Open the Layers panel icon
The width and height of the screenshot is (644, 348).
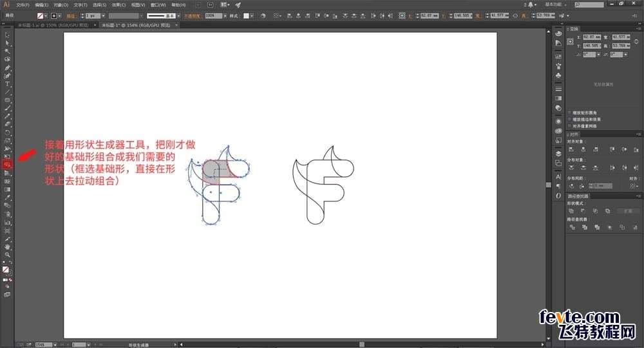(558, 154)
